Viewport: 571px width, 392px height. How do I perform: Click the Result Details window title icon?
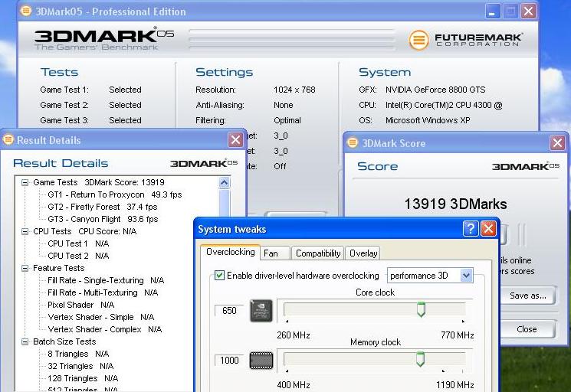(8, 139)
